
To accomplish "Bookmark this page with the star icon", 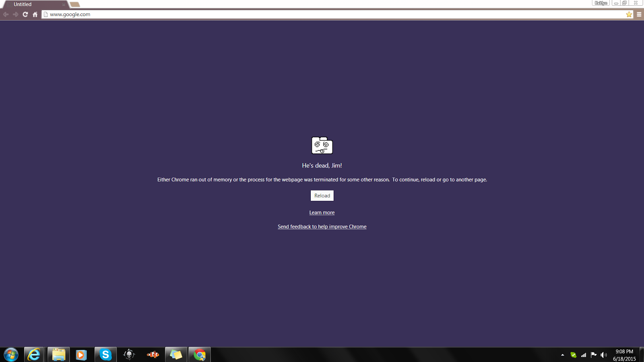I will coord(629,14).
